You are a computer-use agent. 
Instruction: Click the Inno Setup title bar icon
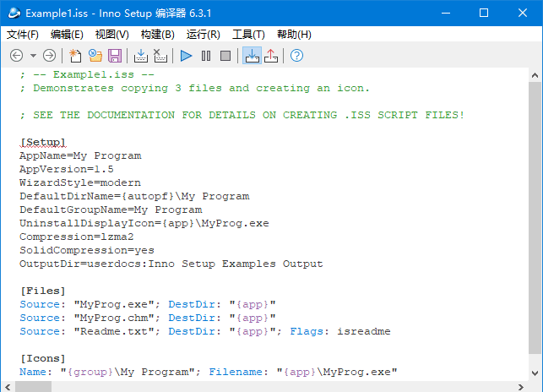click(14, 14)
